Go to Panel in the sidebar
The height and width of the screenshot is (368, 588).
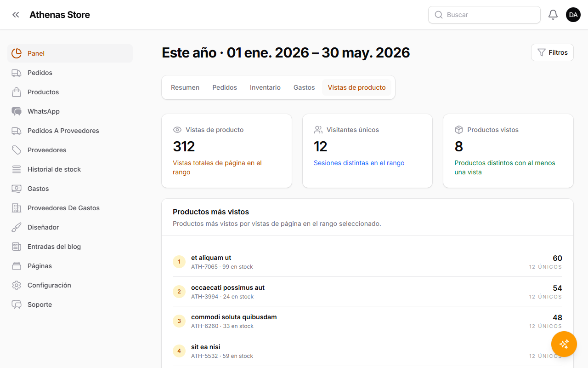pos(70,53)
